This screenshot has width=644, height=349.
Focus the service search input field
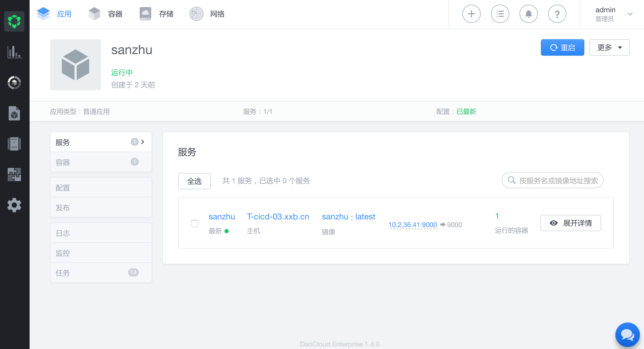coord(553,180)
